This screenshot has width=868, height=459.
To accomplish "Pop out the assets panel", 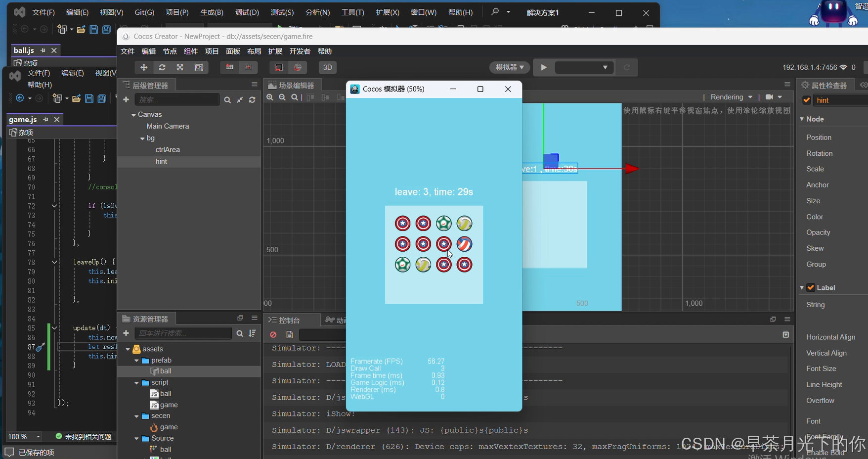I will 240,318.
